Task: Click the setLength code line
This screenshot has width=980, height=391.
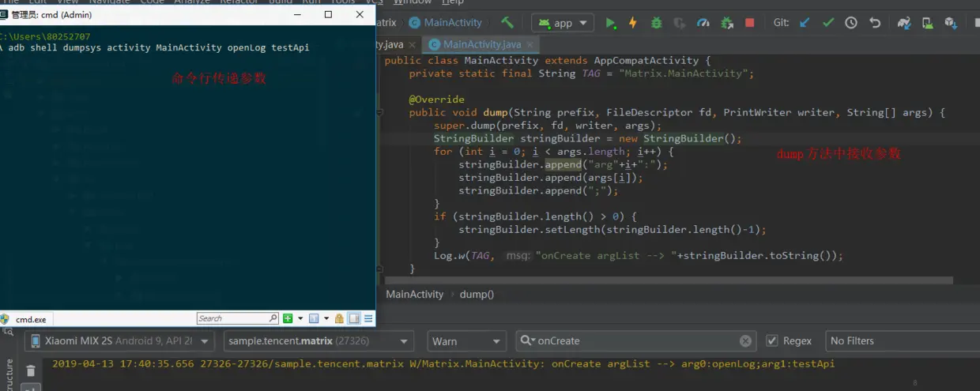Action: 612,229
